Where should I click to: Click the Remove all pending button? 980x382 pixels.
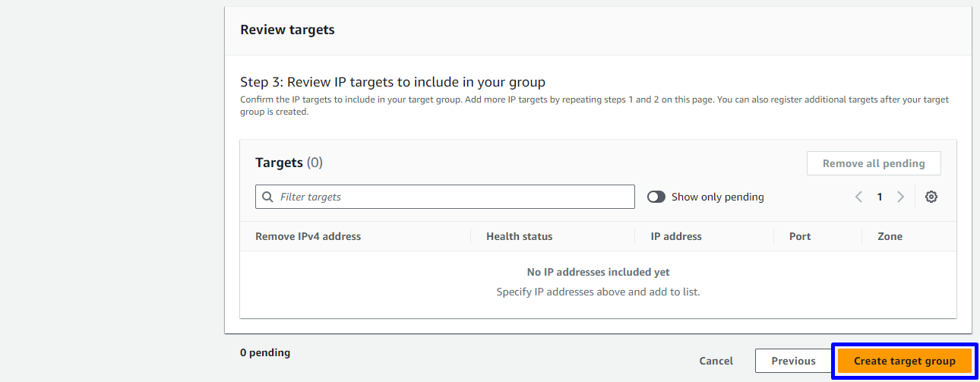pyautogui.click(x=874, y=163)
